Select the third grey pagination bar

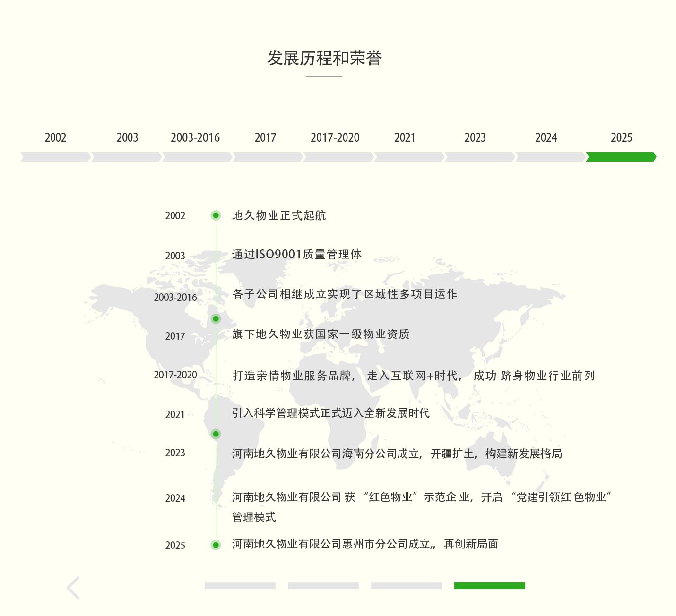[407, 586]
